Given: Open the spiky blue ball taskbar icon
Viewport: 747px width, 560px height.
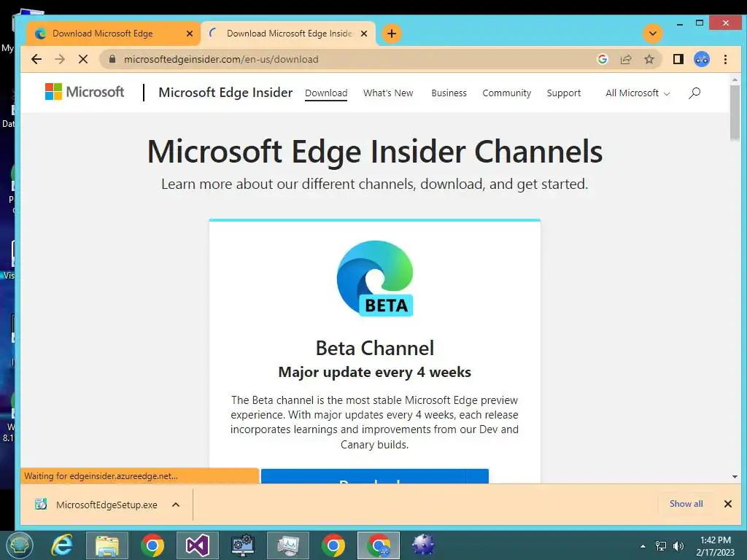Looking at the screenshot, I should tap(423, 545).
